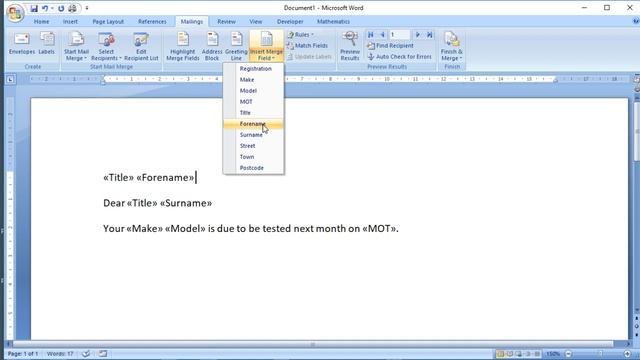Click the horizontal scrollbar

pyautogui.click(x=313, y=344)
